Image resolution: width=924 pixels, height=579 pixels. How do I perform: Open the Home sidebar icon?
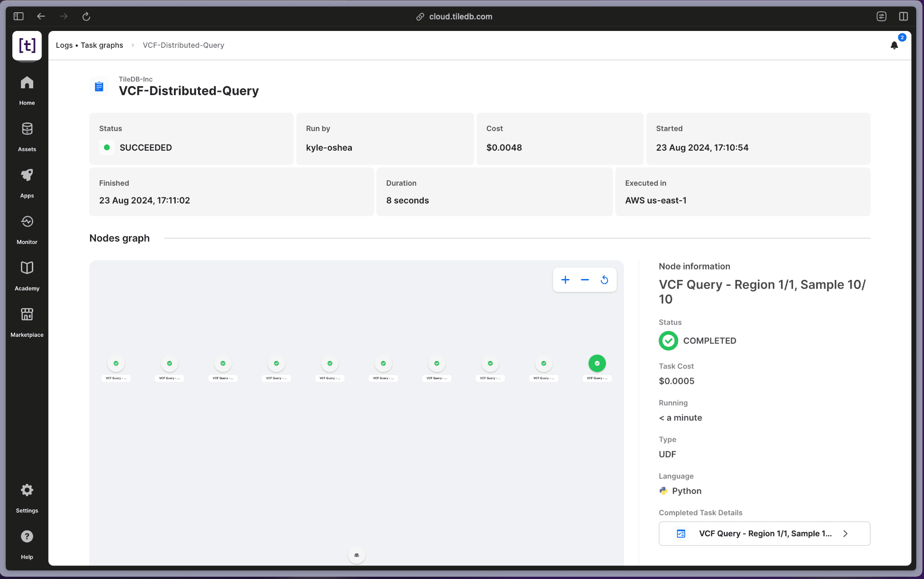coord(27,83)
